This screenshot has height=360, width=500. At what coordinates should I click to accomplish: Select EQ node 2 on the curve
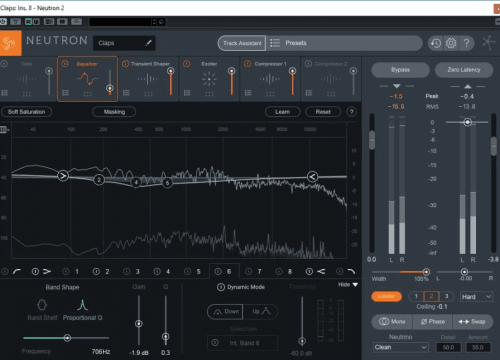pos(99,180)
